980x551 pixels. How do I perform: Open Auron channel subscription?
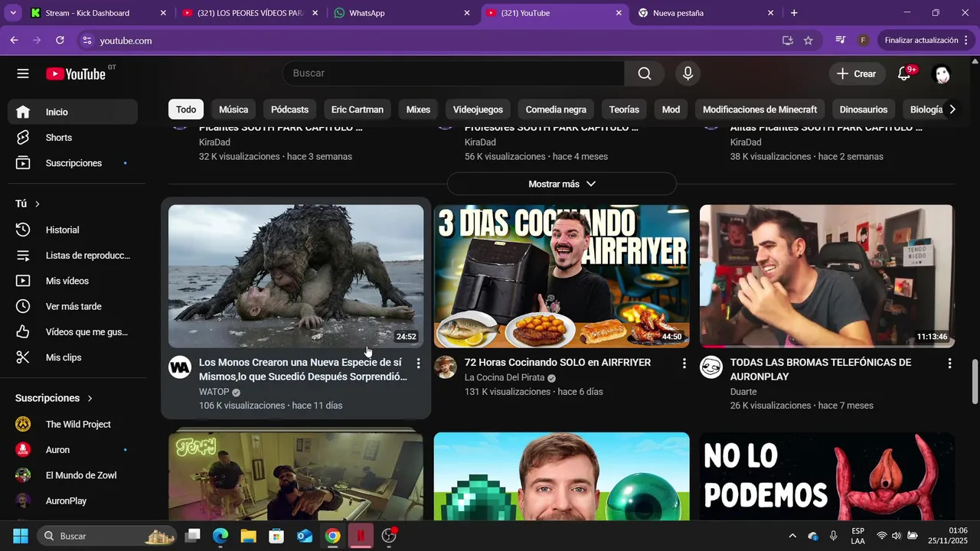click(73, 450)
